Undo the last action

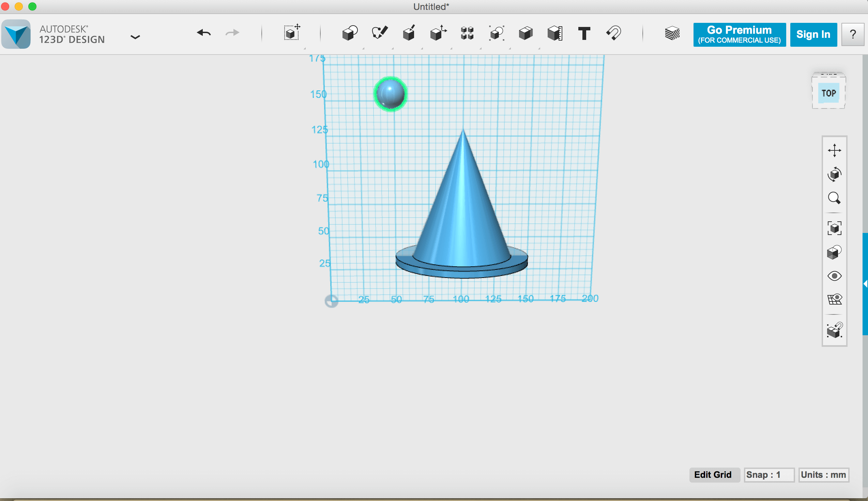click(204, 33)
